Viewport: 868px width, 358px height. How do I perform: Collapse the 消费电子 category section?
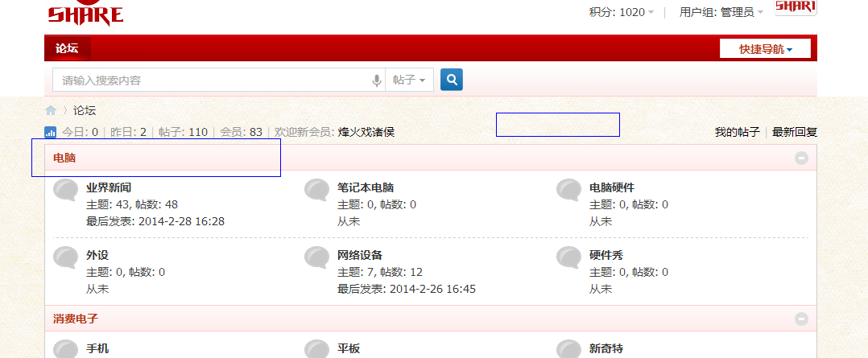pyautogui.click(x=801, y=319)
